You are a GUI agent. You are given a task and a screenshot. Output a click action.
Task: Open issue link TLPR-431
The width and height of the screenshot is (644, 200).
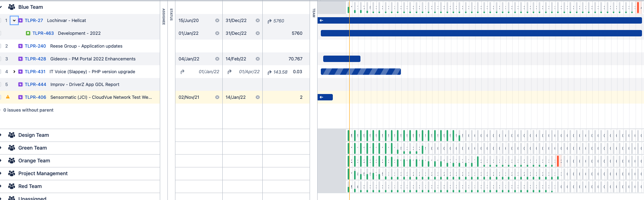(x=35, y=72)
